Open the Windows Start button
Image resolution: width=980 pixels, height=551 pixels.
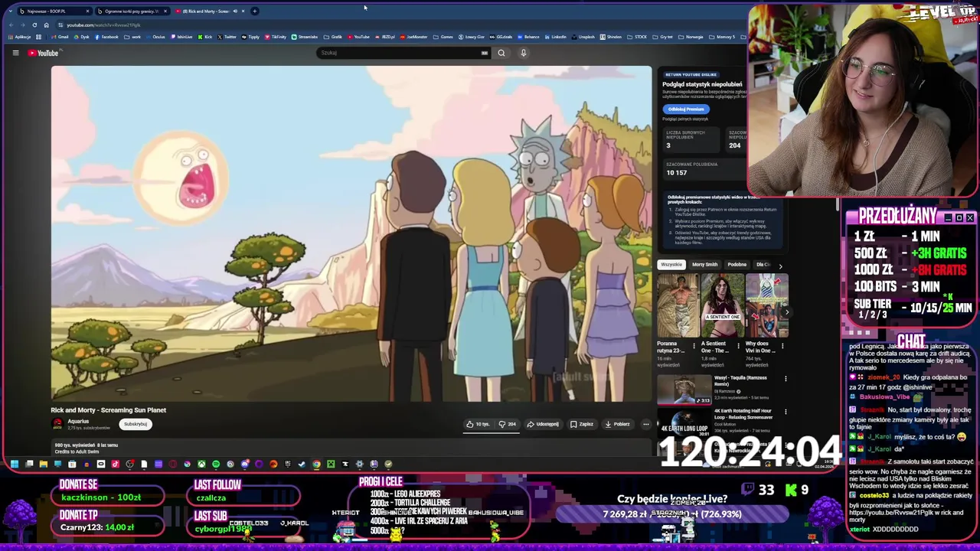point(14,464)
